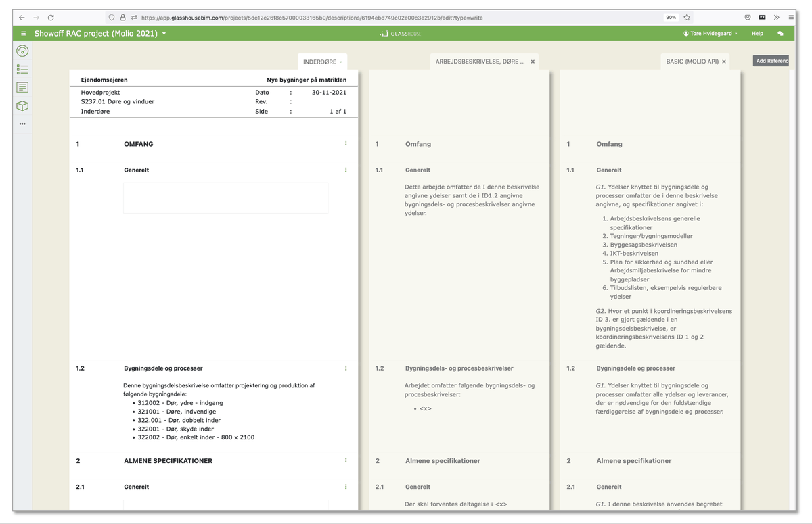Image resolution: width=812 pixels, height=524 pixels.
Task: Click 'IKT-beskrivelsen' in the Basic list
Action: 633,253
